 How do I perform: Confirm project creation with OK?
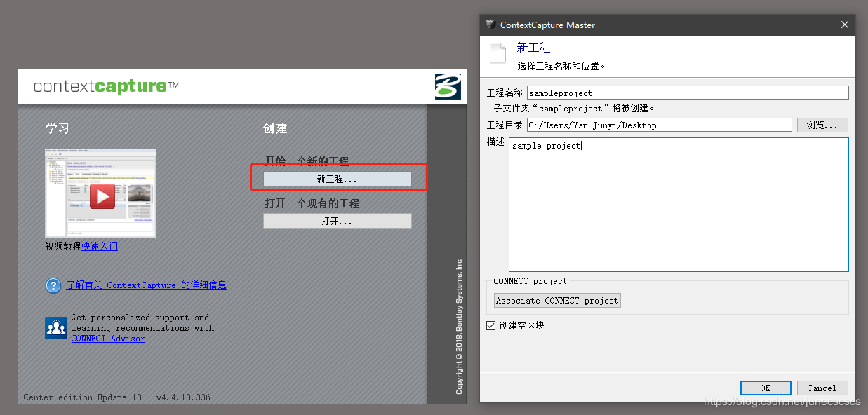coord(766,388)
